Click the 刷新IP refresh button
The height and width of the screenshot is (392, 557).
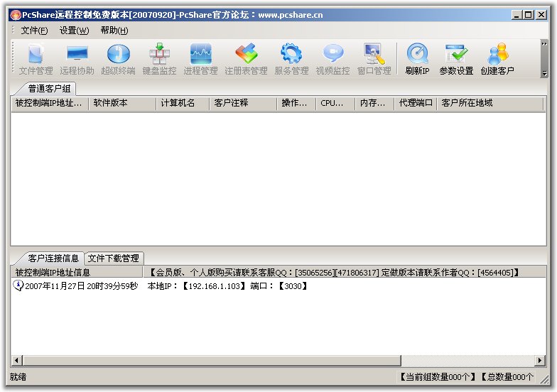tap(418, 59)
